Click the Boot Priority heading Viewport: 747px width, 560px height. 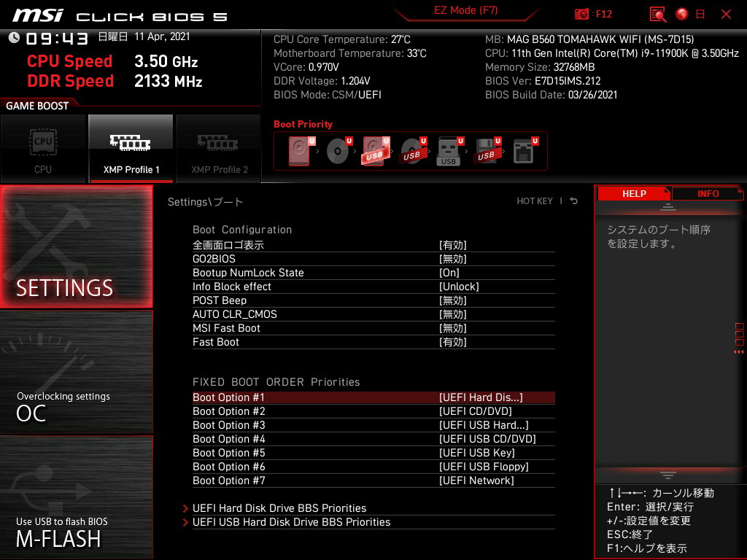pyautogui.click(x=303, y=124)
